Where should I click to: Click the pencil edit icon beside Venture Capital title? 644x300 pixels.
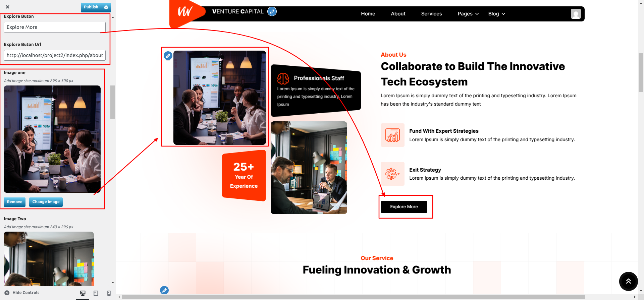pos(272,11)
